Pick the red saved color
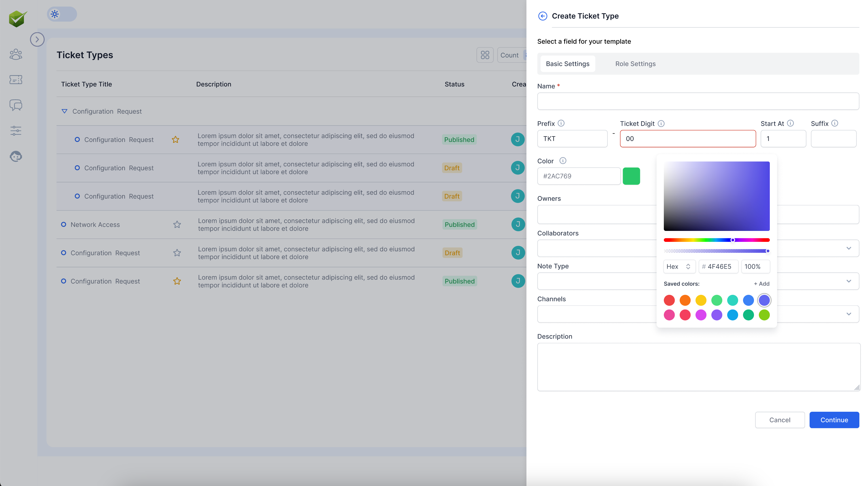The height and width of the screenshot is (486, 868). (x=669, y=300)
